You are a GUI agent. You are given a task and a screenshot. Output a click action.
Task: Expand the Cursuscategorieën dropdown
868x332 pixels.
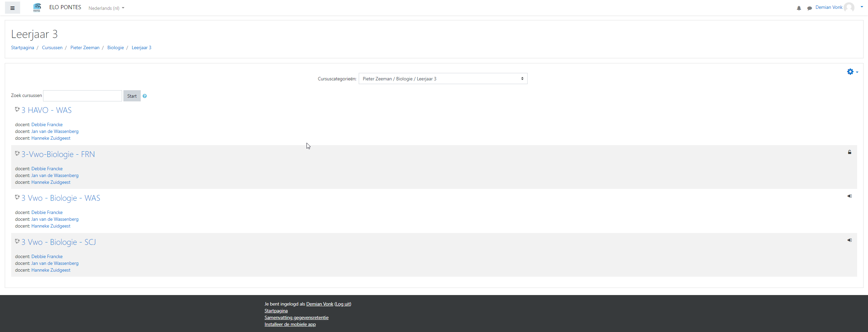coord(443,79)
